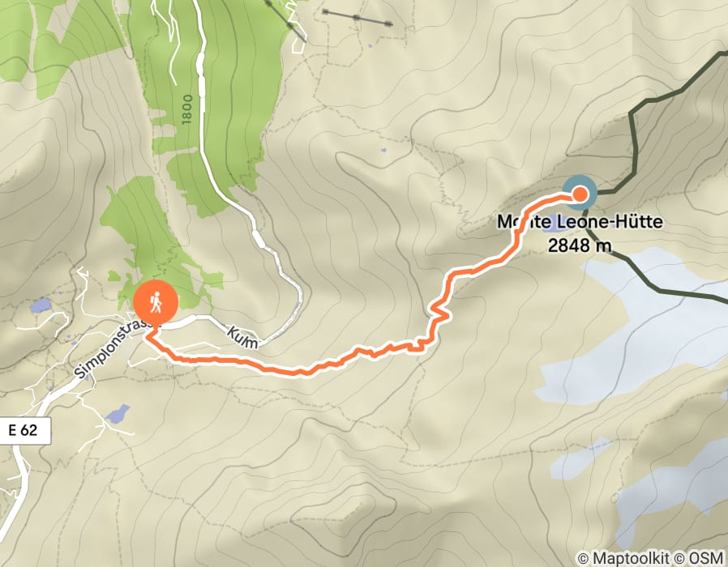Image resolution: width=728 pixels, height=567 pixels.
Task: Click the 1800 contour line label
Action: [186, 109]
